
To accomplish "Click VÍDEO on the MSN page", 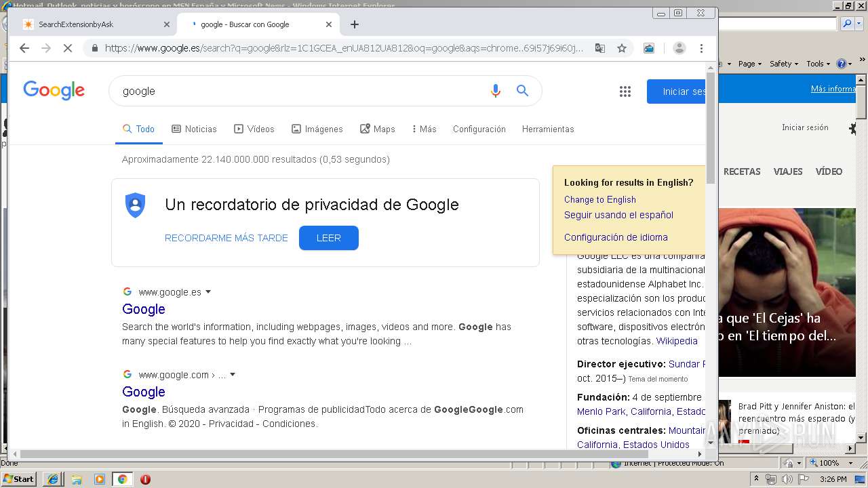I will tap(829, 171).
